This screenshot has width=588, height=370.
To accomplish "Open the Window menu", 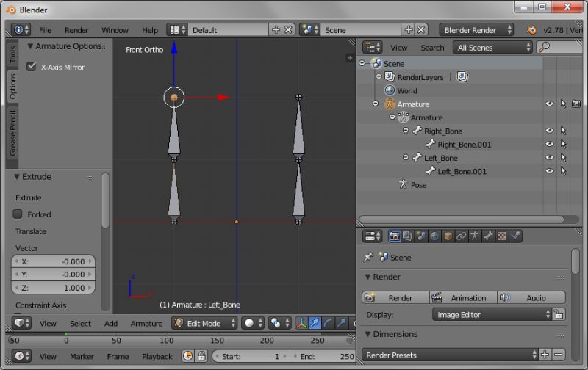I will (x=115, y=30).
